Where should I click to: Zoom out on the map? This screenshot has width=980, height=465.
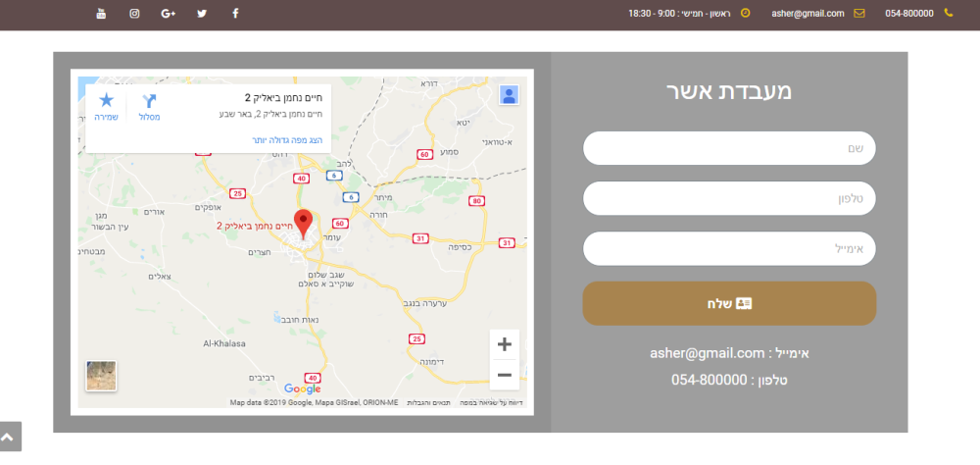pyautogui.click(x=505, y=375)
